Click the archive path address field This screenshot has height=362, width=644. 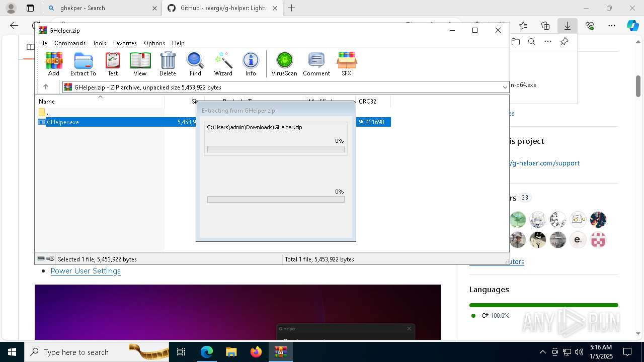[x=286, y=87]
